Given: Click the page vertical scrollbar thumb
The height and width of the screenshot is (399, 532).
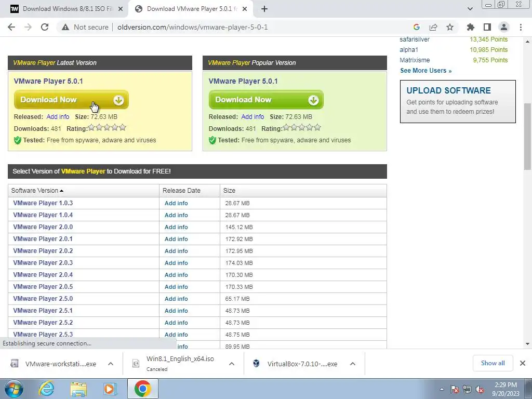Looking at the screenshot, I should [x=528, y=137].
